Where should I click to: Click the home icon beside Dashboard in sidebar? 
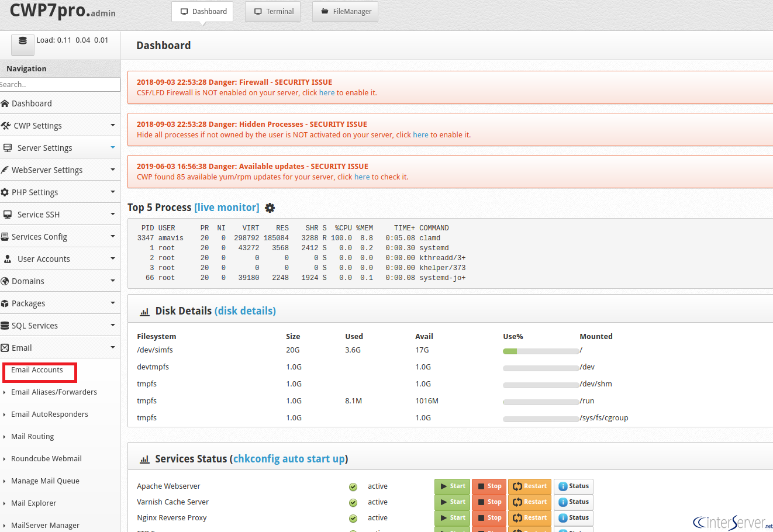pos(5,103)
